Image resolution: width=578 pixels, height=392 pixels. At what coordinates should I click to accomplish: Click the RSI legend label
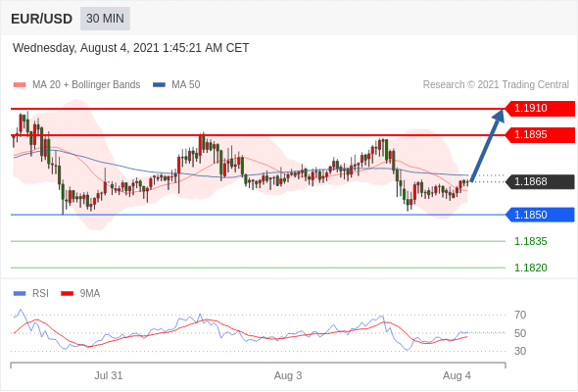[x=40, y=294]
